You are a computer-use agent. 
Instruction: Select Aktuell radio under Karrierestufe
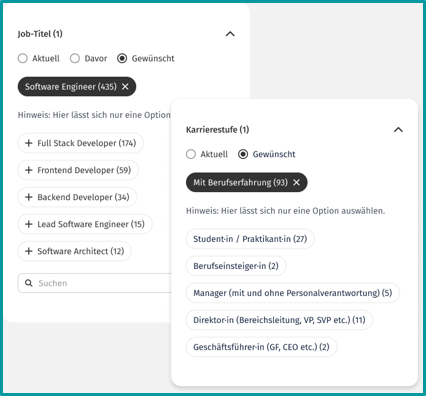pyautogui.click(x=191, y=154)
